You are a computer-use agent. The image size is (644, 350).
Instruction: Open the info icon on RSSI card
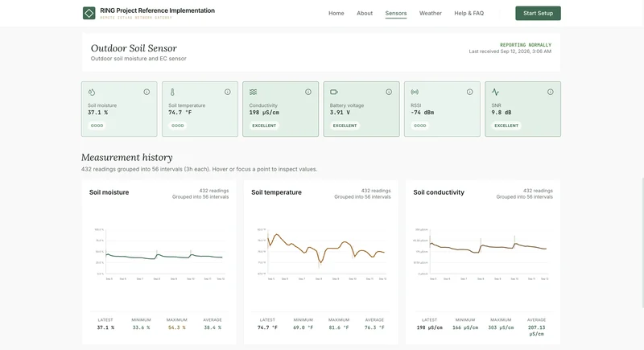click(470, 92)
